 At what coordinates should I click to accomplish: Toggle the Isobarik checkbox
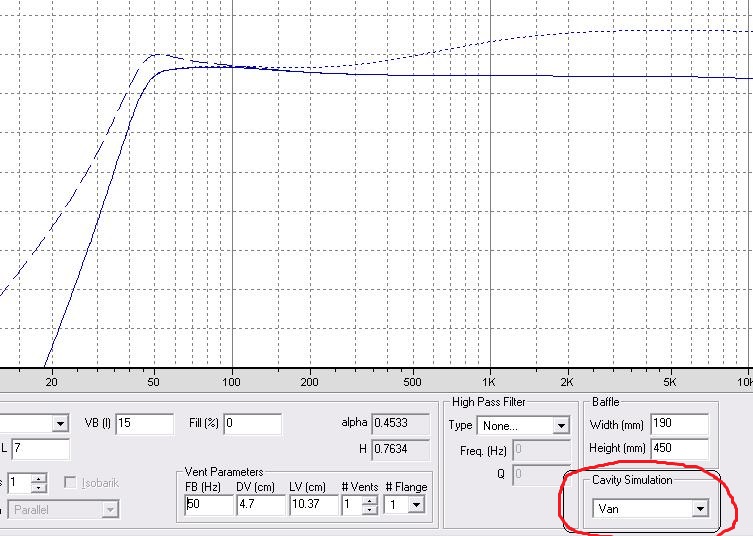click(x=70, y=482)
